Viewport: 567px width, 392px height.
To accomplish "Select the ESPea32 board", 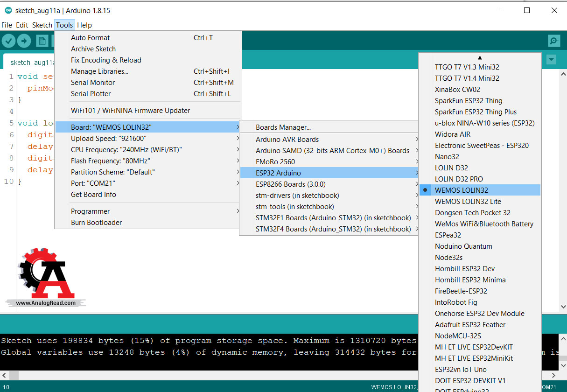I will pos(480,235).
